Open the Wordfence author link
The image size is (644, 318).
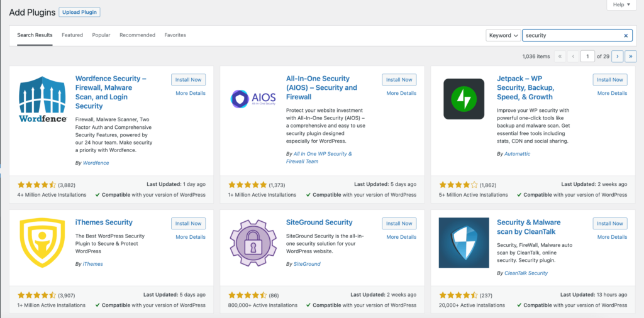(x=96, y=163)
